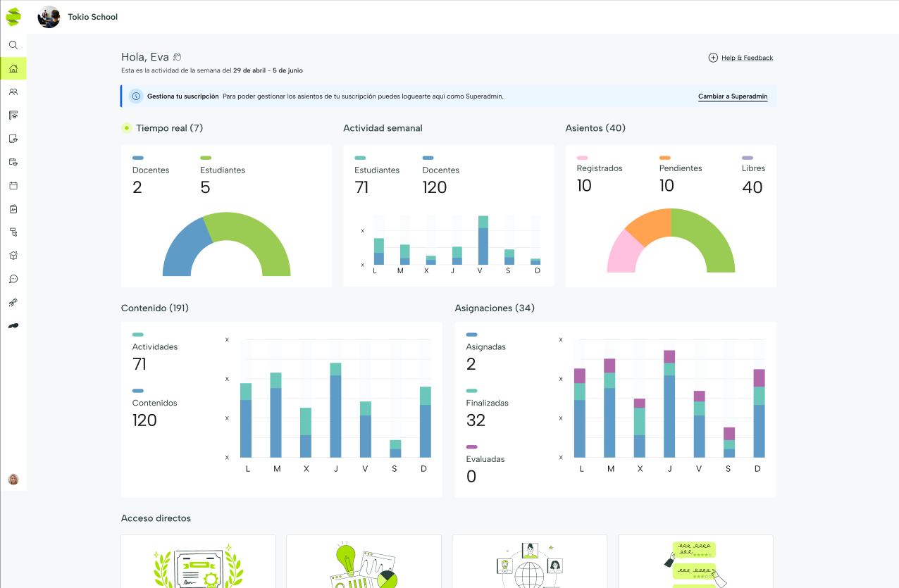Open the globe with people shortcut card
This screenshot has width=899, height=588.
(529, 562)
